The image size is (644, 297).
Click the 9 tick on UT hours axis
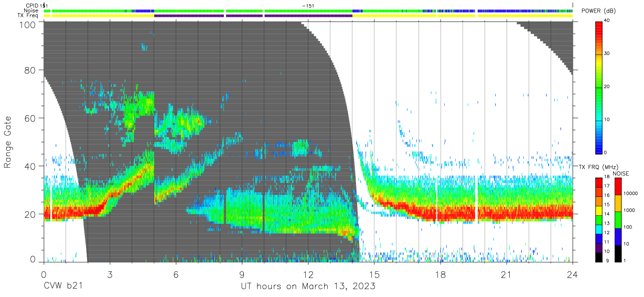pyautogui.click(x=242, y=274)
